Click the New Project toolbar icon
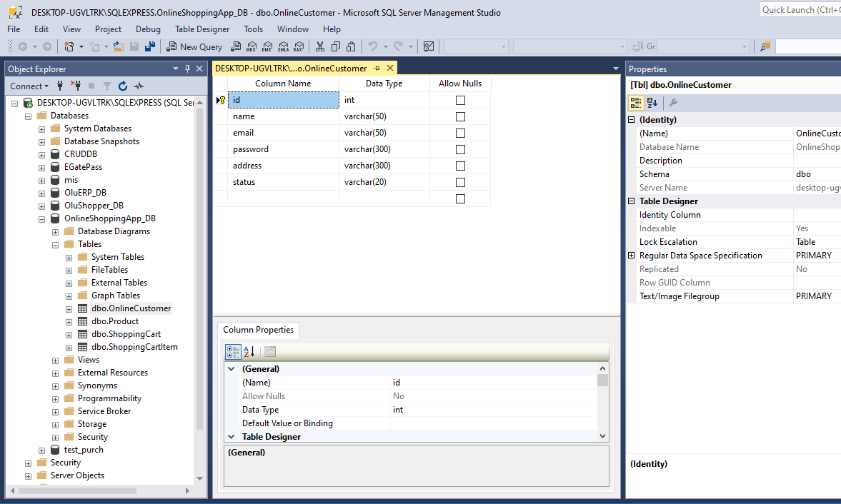The height and width of the screenshot is (504, 841). (x=69, y=46)
